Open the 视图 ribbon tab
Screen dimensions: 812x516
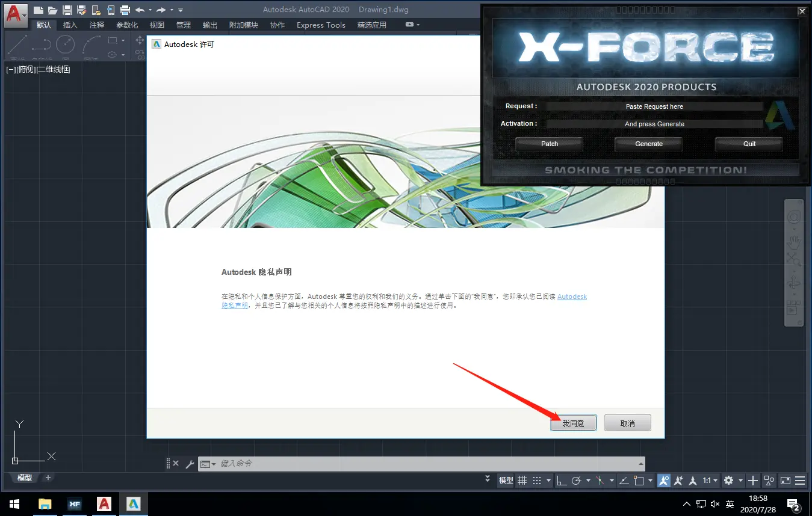tap(157, 25)
